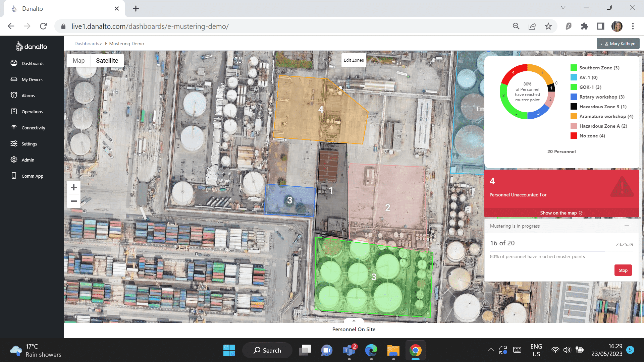This screenshot has height=362, width=644.
Task: Open the Operations section
Action: (26, 112)
